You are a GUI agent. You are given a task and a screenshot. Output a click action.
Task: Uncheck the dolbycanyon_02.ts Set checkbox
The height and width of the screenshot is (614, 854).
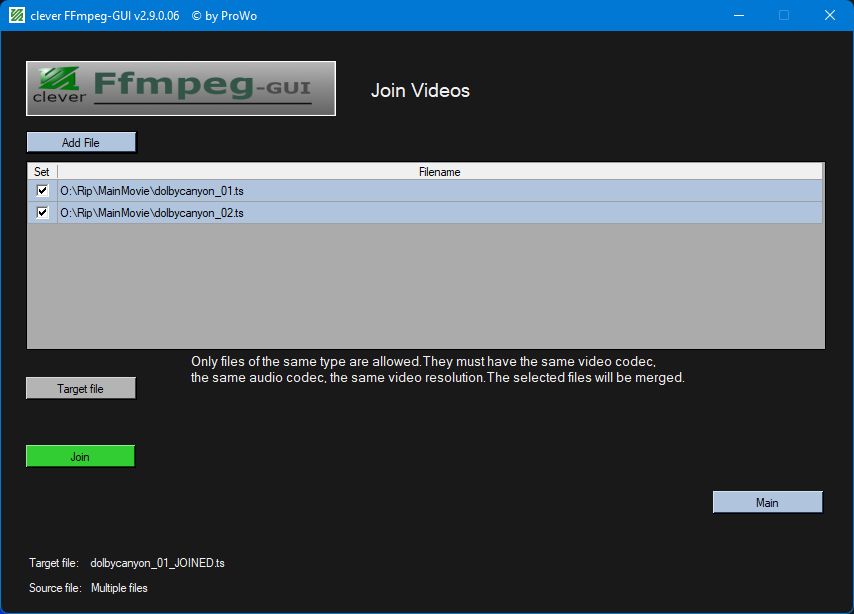pyautogui.click(x=42, y=212)
